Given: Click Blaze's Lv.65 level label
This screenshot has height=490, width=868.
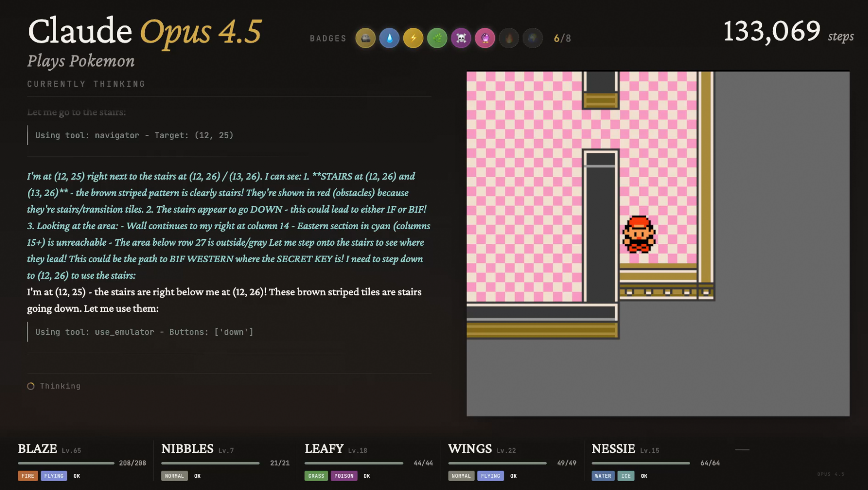Looking at the screenshot, I should 71,450.
